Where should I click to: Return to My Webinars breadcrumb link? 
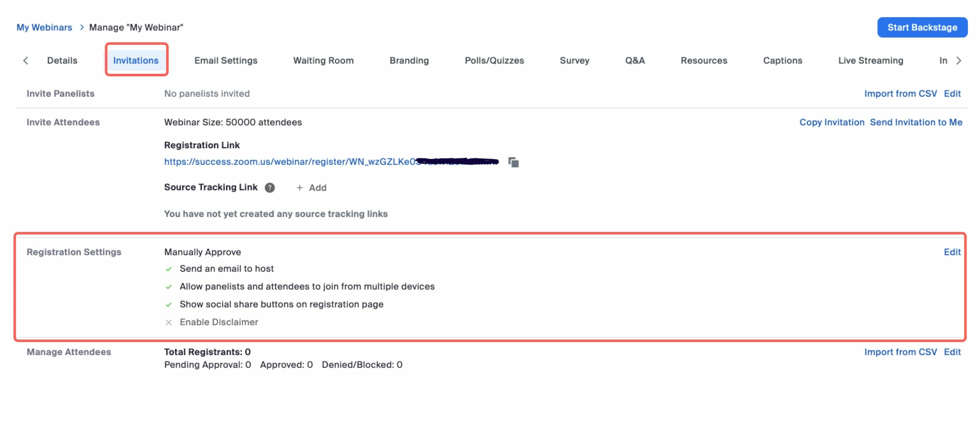(x=44, y=27)
